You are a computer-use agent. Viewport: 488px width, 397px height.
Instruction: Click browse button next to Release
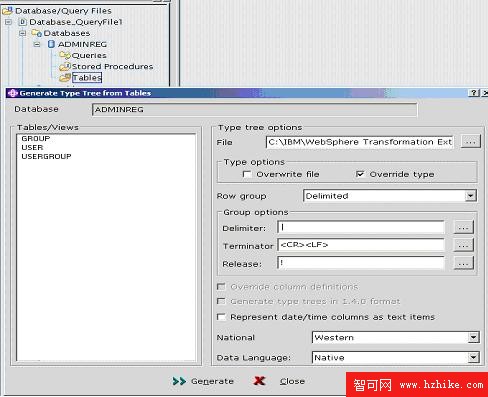(464, 264)
